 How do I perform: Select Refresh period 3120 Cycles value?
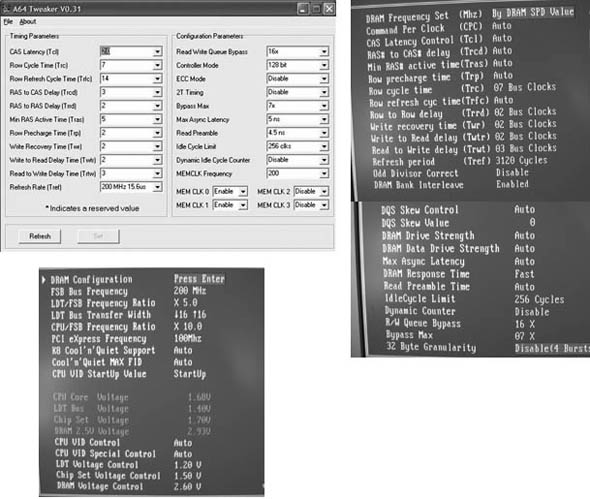[522, 161]
